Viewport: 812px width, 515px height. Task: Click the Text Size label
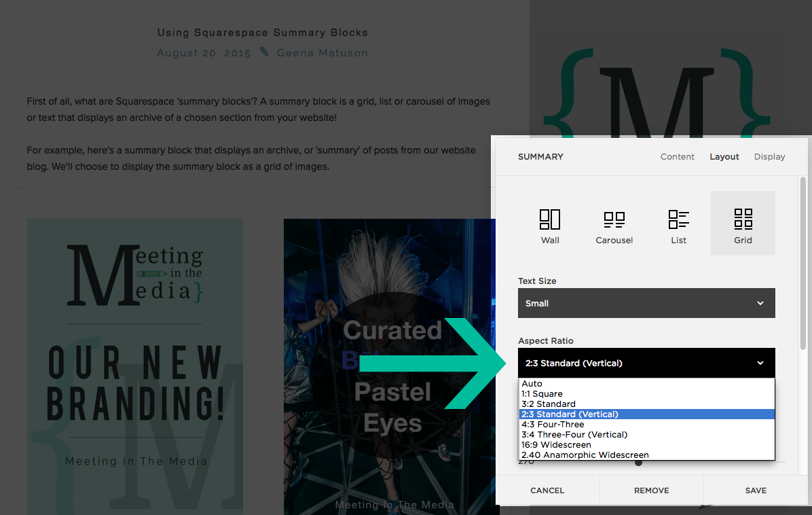pos(537,281)
